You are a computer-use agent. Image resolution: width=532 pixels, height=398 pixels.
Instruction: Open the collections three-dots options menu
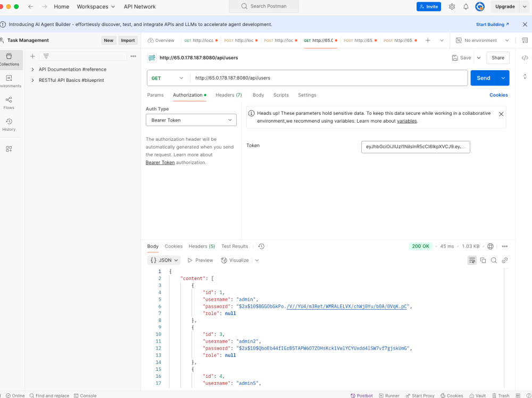[x=134, y=56]
